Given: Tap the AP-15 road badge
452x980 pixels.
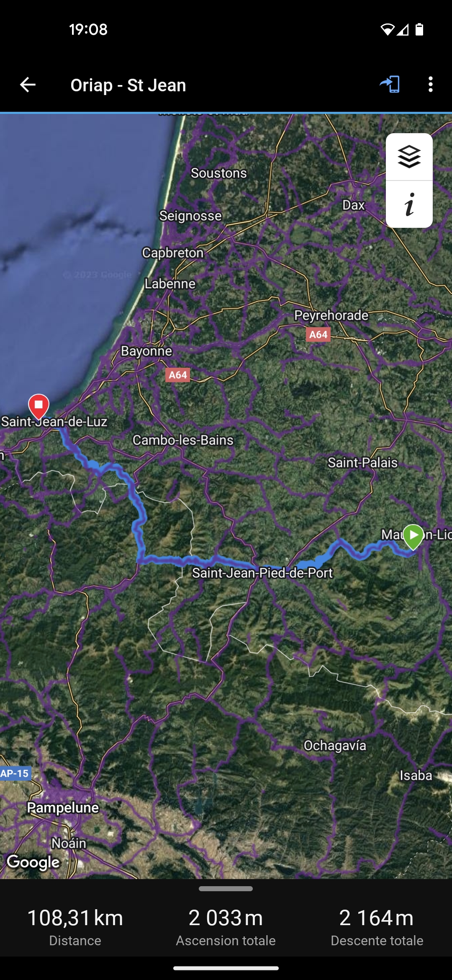Looking at the screenshot, I should (15, 773).
